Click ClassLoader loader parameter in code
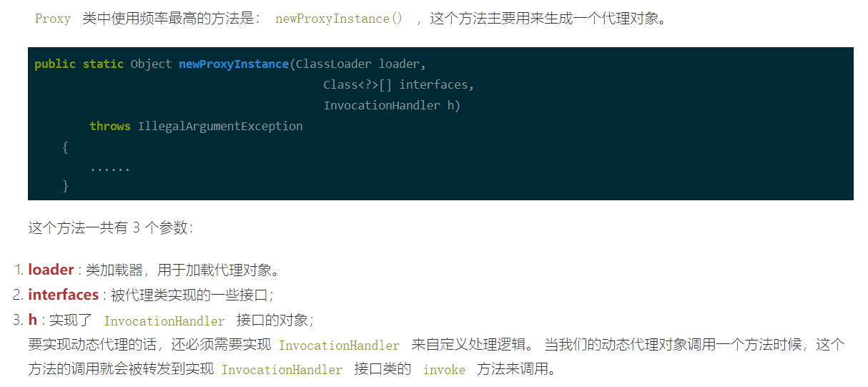This screenshot has height=387, width=868. pyautogui.click(x=360, y=64)
